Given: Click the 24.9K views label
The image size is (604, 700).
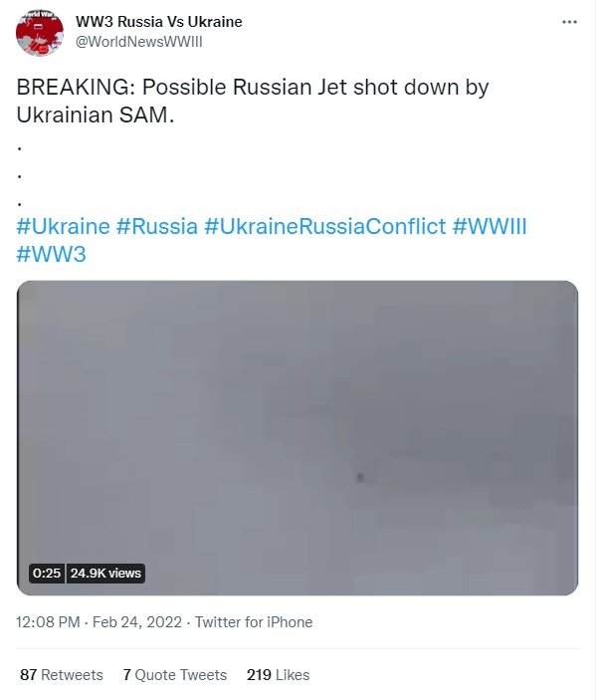Looking at the screenshot, I should point(105,574).
